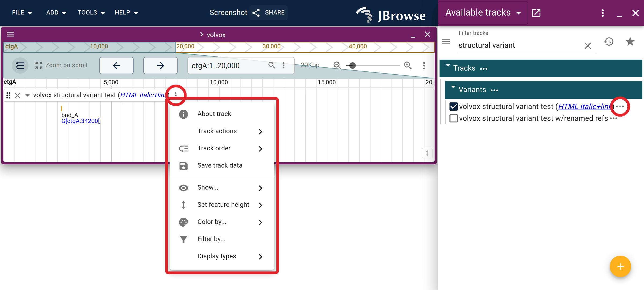
Task: Click the search magnifier in location box
Action: coord(272,65)
